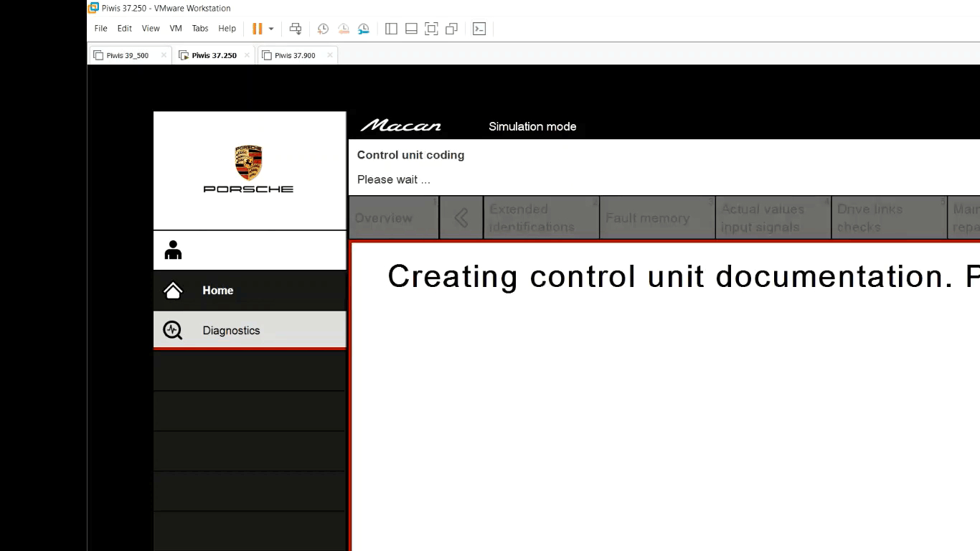Pause the virtual machine
Image resolution: width=980 pixels, height=551 pixels.
click(257, 29)
